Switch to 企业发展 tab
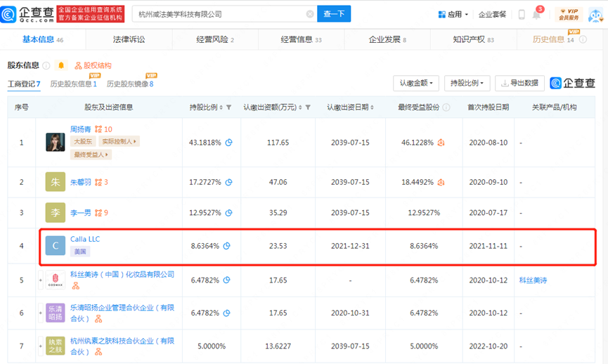Image resolution: width=608 pixels, height=364 pixels. tap(387, 39)
